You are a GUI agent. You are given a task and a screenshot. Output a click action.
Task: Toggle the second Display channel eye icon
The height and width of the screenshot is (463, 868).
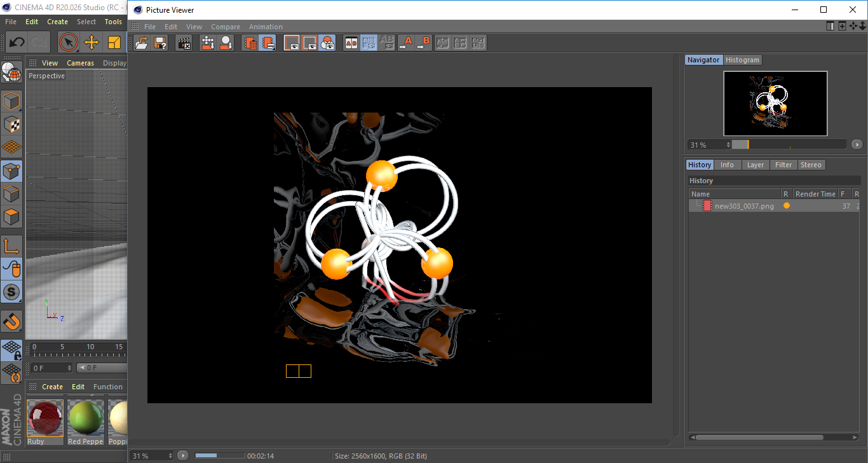pyautogui.click(x=309, y=43)
